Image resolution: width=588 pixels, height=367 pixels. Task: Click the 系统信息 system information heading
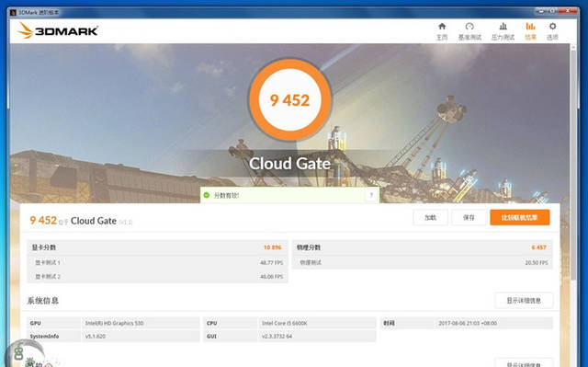(x=43, y=301)
